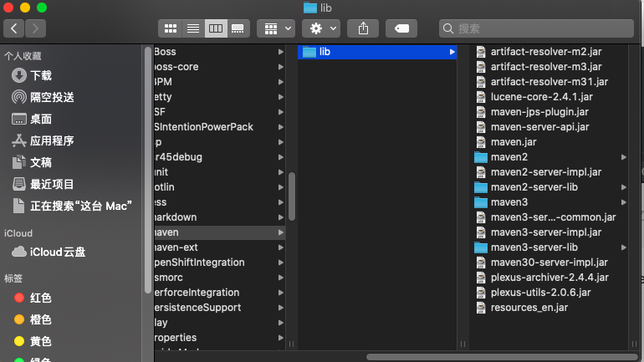Viewport: 644px width, 362px height.
Task: Expand the markdown folder arrow
Action: point(280,217)
